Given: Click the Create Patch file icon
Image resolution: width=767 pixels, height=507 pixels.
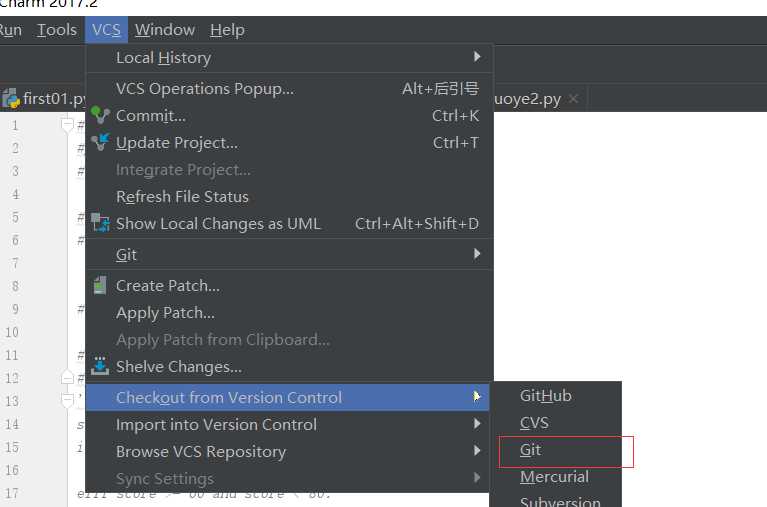Looking at the screenshot, I should point(100,285).
